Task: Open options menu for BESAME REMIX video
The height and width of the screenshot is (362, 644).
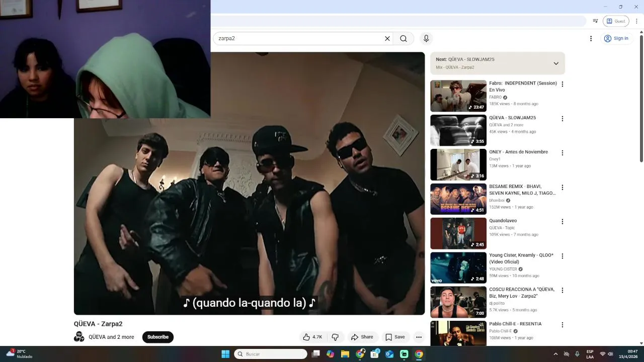Action: [x=562, y=188]
